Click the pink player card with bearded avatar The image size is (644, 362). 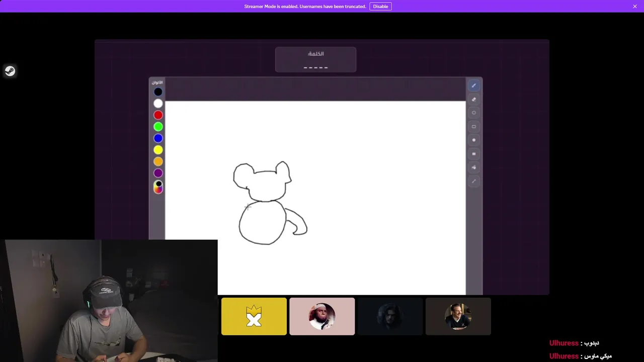[x=322, y=316]
